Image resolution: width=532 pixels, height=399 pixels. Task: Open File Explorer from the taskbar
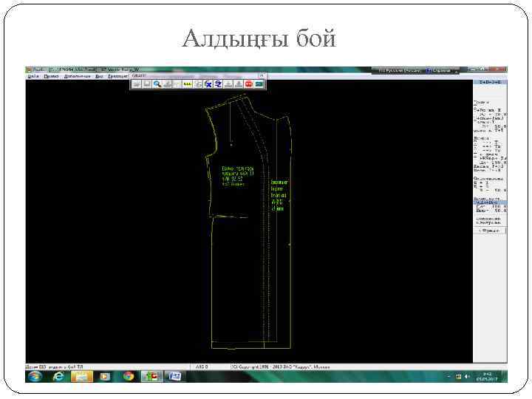[81, 376]
